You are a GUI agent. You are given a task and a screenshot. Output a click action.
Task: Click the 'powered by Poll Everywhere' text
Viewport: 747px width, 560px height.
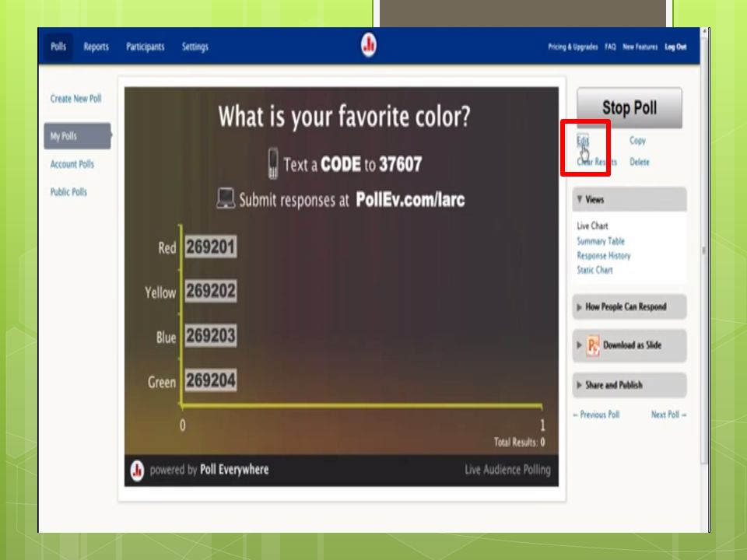point(209,470)
